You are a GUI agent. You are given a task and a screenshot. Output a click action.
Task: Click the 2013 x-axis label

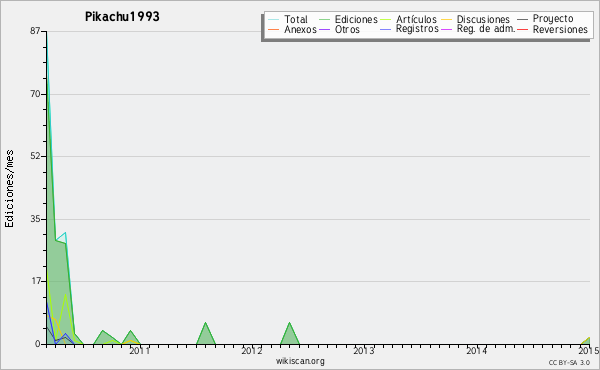tap(364, 350)
